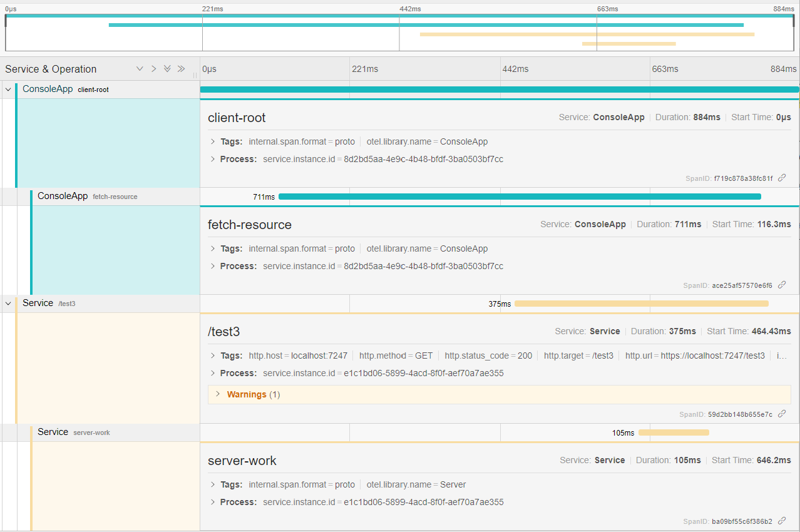The width and height of the screenshot is (800, 532).
Task: Copy deep link for fetch-resource span
Action: pos(782,285)
